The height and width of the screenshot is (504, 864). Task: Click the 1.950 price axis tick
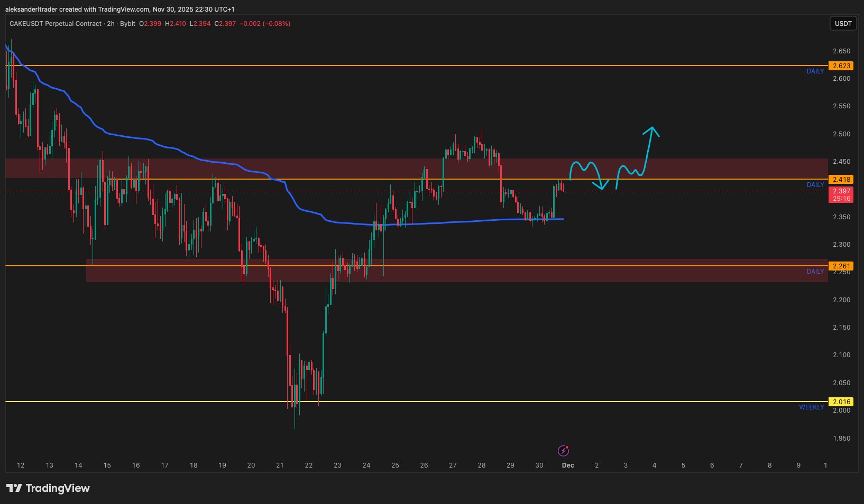tap(841, 438)
